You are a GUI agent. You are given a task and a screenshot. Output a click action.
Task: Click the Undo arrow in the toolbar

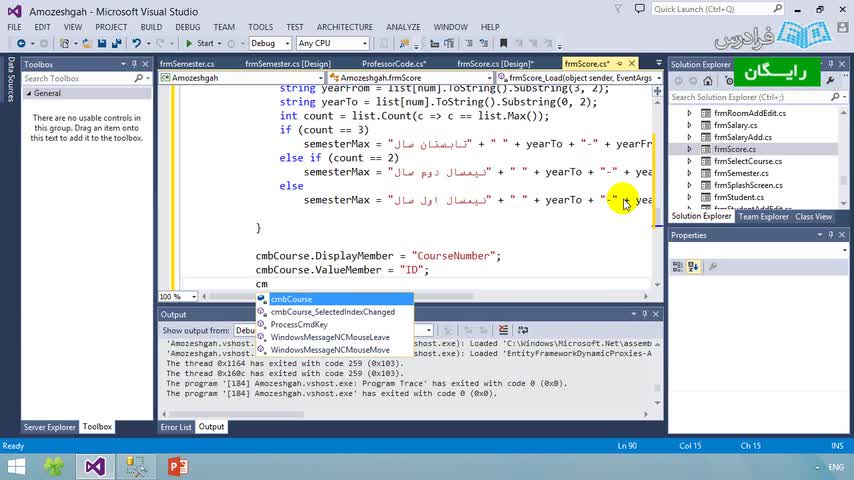136,43
